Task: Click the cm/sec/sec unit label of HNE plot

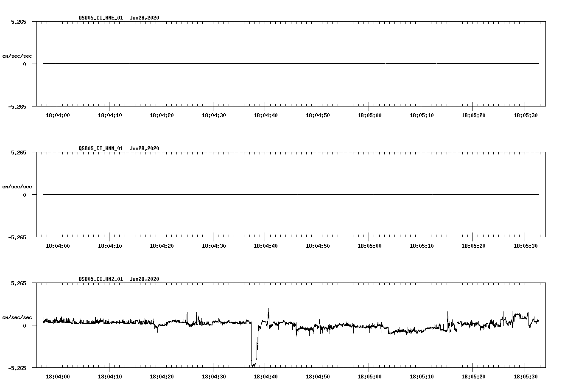Action: (17, 56)
